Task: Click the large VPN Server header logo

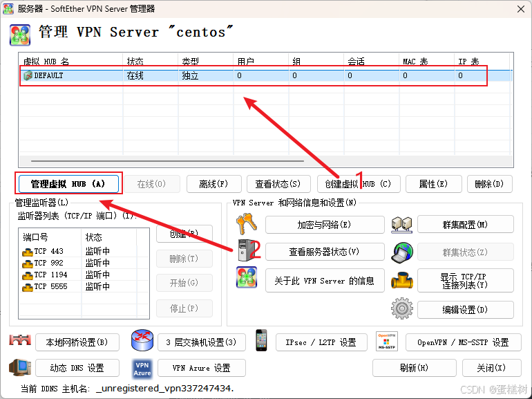Action: pos(20,35)
